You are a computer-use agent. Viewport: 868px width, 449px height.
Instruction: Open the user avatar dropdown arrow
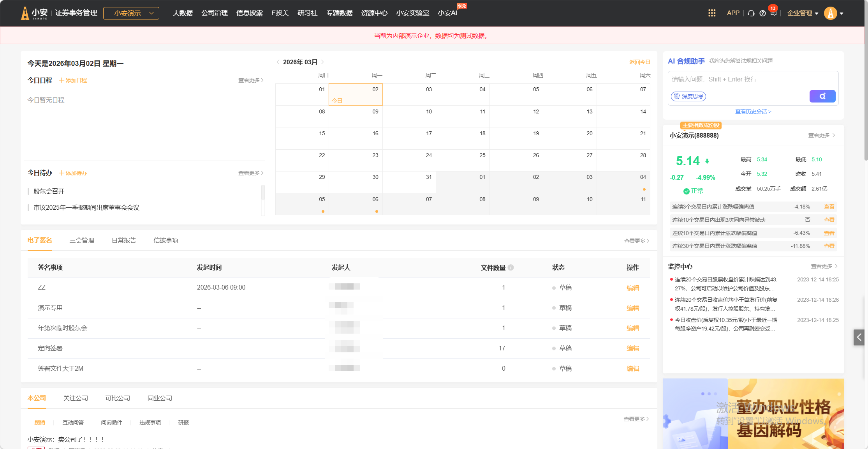(x=842, y=14)
